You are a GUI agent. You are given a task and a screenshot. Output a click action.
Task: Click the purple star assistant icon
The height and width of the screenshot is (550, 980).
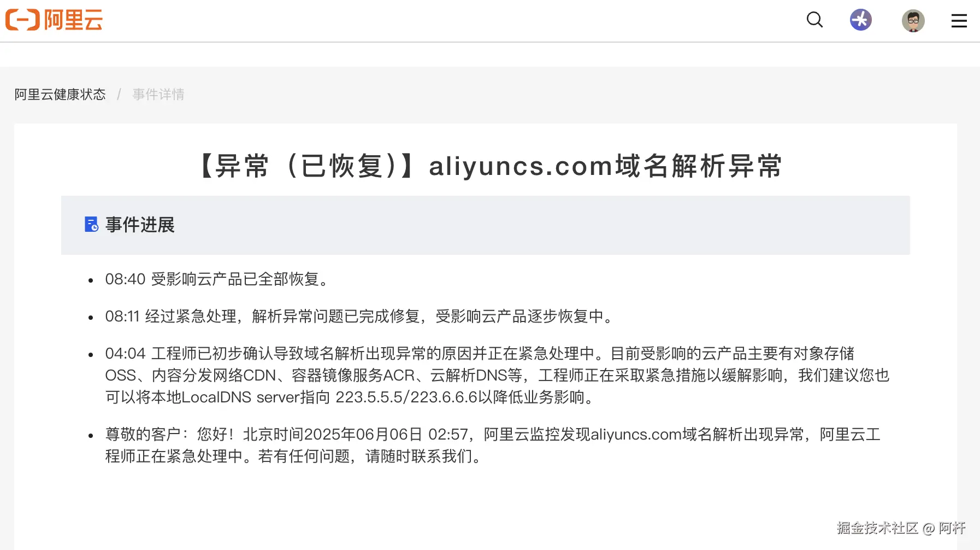pos(861,20)
